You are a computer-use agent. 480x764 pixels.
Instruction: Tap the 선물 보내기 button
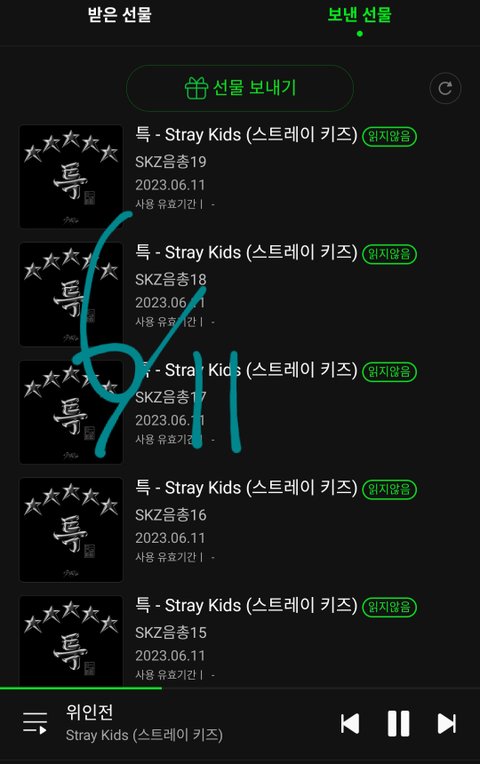pyautogui.click(x=240, y=88)
